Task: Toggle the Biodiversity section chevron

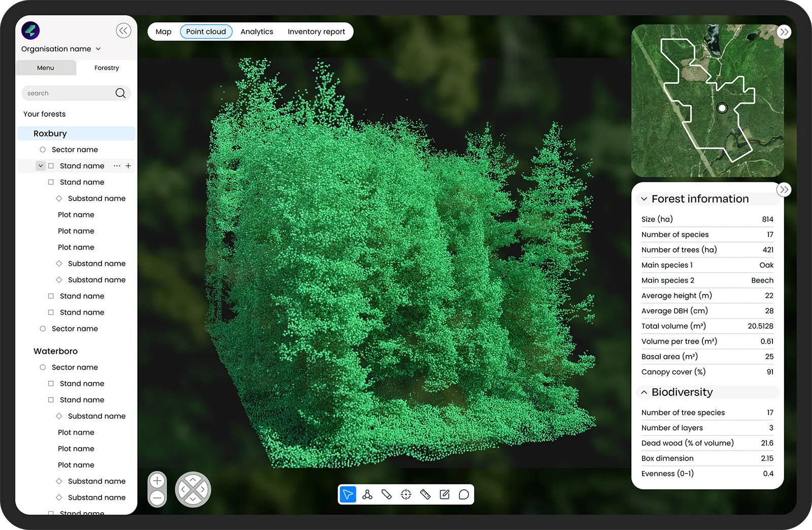Action: pyautogui.click(x=644, y=392)
